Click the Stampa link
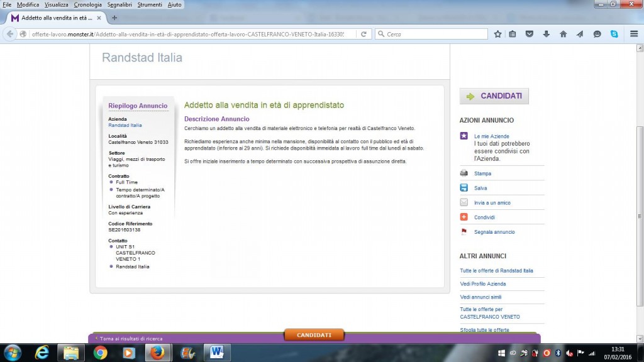Image resolution: width=644 pixels, height=362 pixels. pyautogui.click(x=482, y=173)
